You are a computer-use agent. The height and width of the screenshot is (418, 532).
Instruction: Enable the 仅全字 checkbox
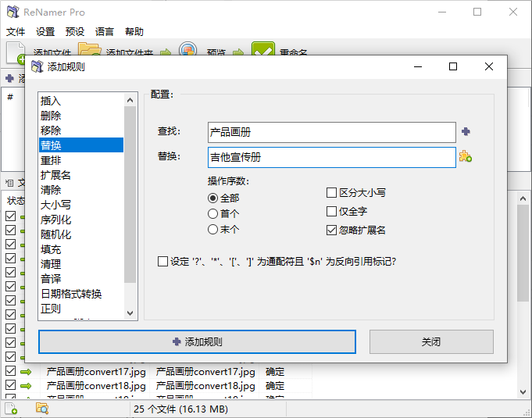click(x=331, y=212)
